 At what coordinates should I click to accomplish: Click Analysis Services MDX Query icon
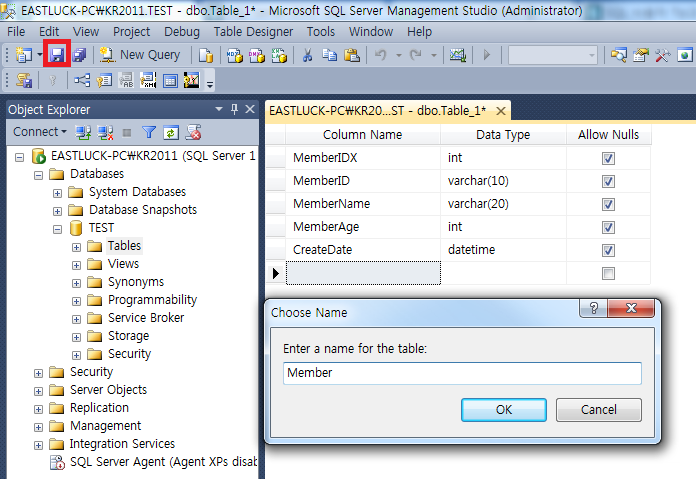click(235, 55)
